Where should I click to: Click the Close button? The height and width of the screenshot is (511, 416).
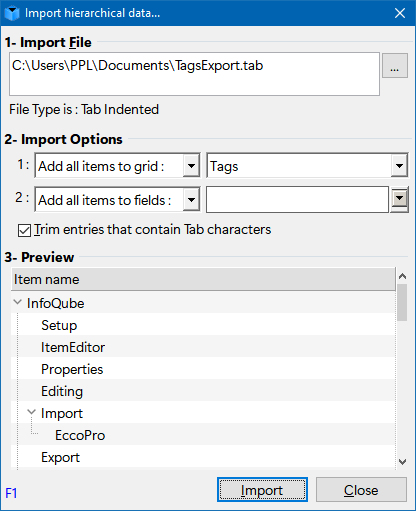click(361, 490)
